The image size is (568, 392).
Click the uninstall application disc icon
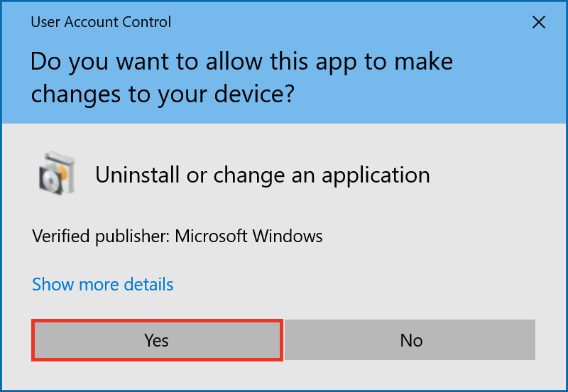[53, 172]
